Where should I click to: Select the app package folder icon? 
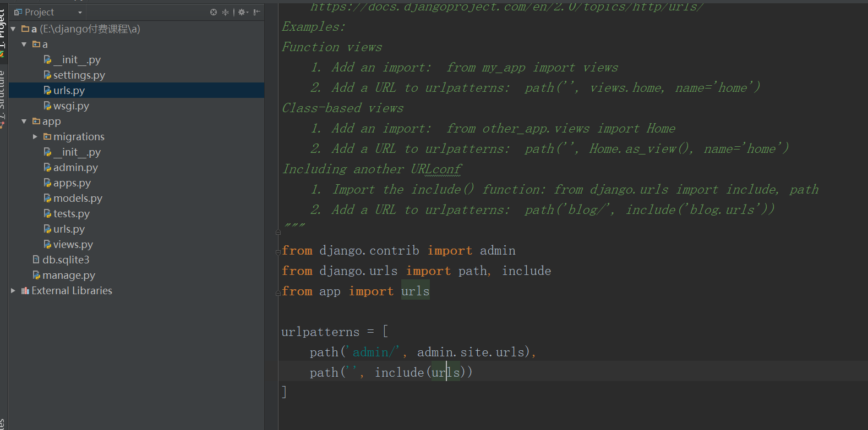click(36, 121)
